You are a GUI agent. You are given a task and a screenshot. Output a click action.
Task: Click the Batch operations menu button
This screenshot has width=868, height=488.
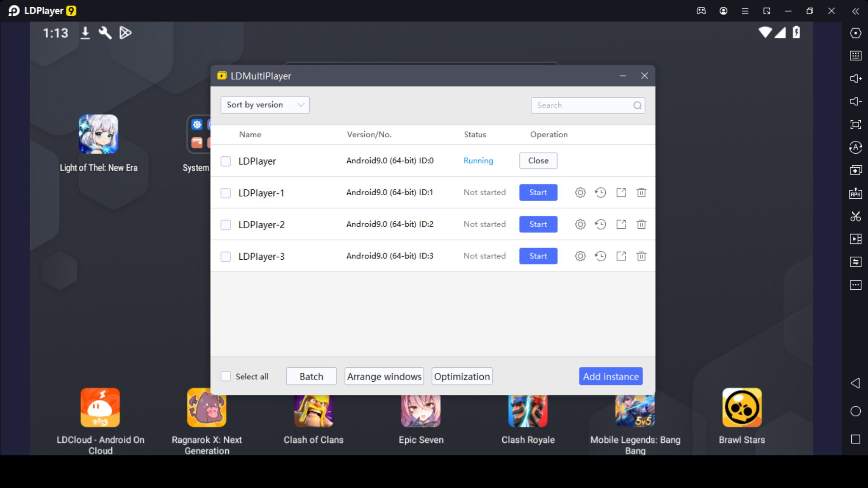click(x=311, y=376)
